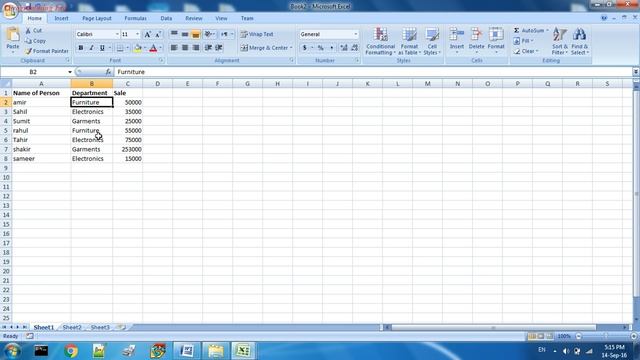The image size is (640, 360).
Task: Switch to the Formulas tab
Action: coord(135,18)
